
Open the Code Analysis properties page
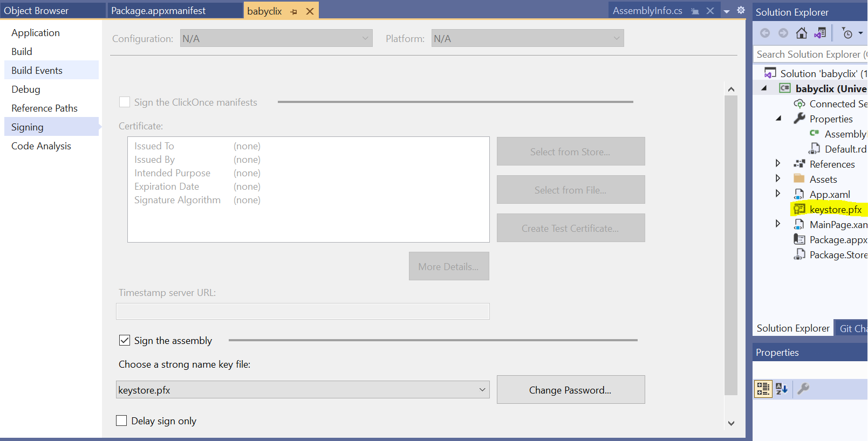click(51, 146)
